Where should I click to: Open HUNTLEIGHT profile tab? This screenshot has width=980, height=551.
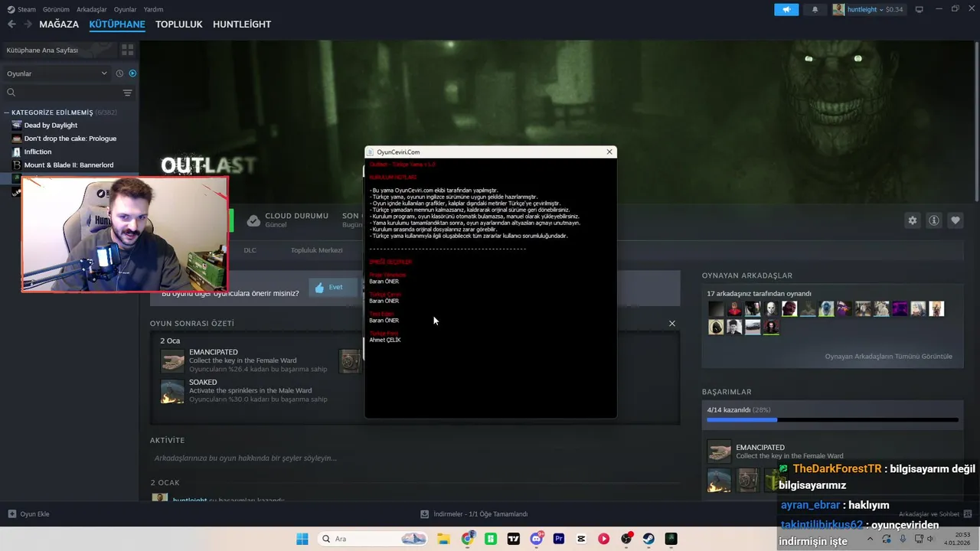coord(242,24)
